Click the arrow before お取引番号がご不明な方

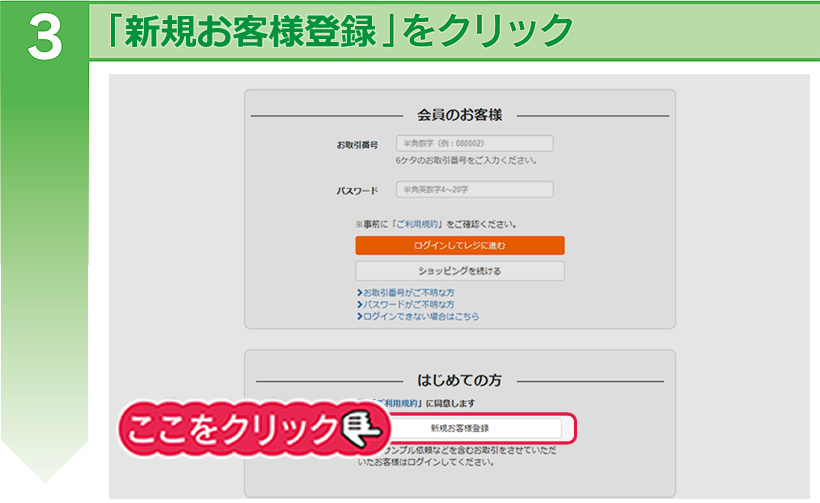[359, 293]
